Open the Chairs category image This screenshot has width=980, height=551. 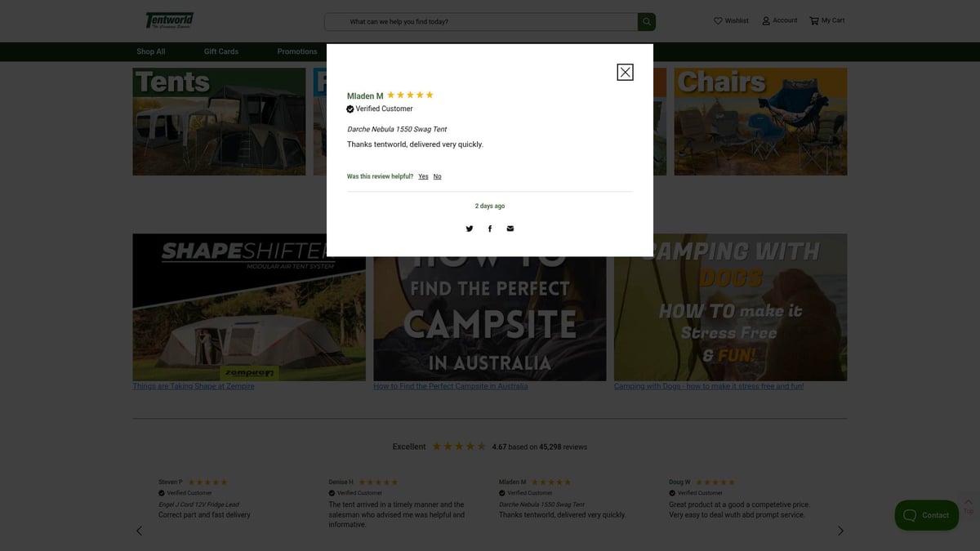click(759, 122)
